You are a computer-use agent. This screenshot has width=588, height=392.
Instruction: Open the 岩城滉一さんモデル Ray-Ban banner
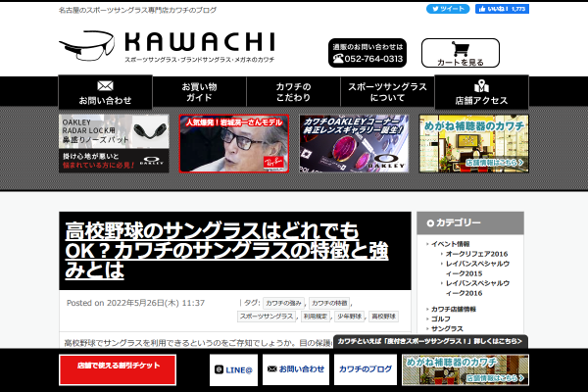(234, 144)
